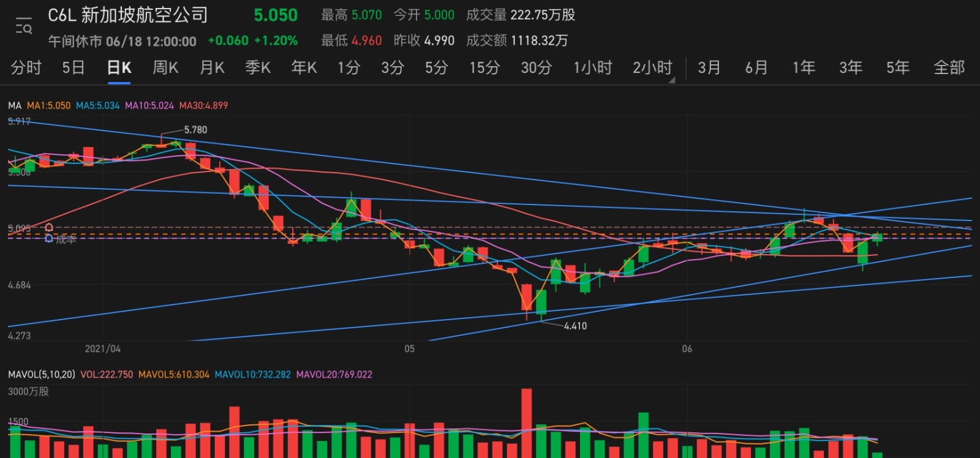Image resolution: width=980 pixels, height=458 pixels.
Task: Click the +0.060 price change value
Action: [228, 41]
